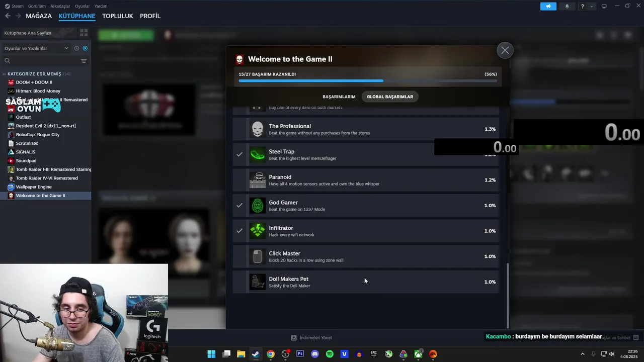Switch to the TOPLULUK tab
644x362 pixels.
[117, 16]
